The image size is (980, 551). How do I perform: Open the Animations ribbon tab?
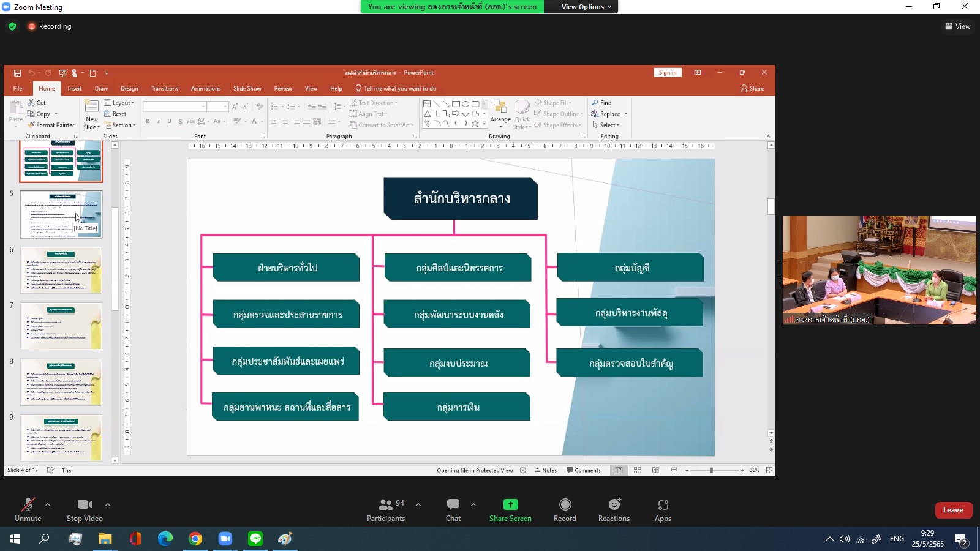coord(206,89)
